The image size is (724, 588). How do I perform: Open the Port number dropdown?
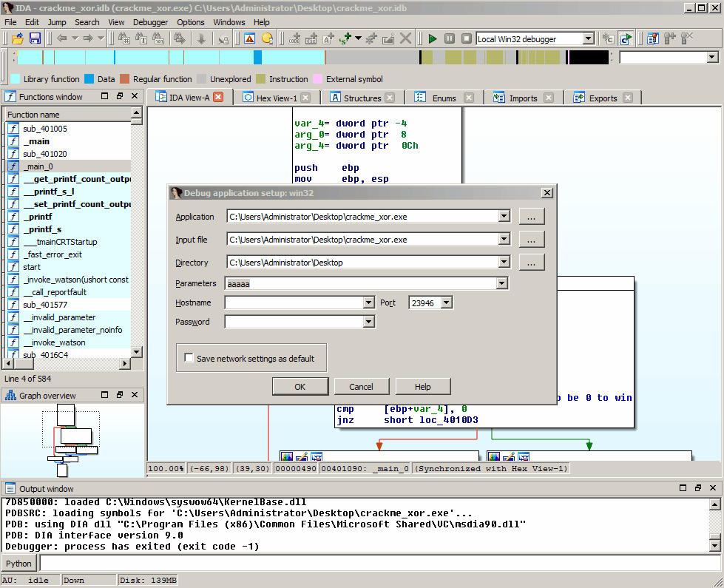[x=446, y=303]
